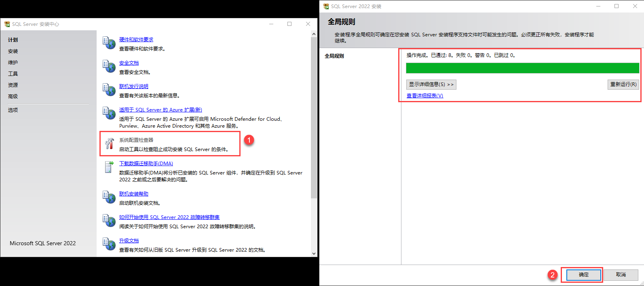Viewport: 644px width, 286px height.
Task: Click 重新运行(R) to rerun checks
Action: coord(623,84)
